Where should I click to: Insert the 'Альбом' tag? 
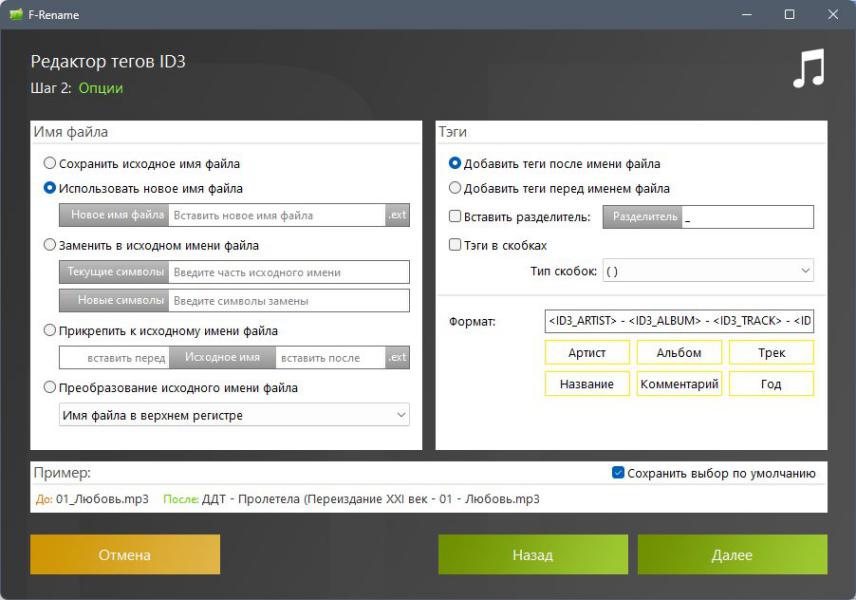(679, 353)
